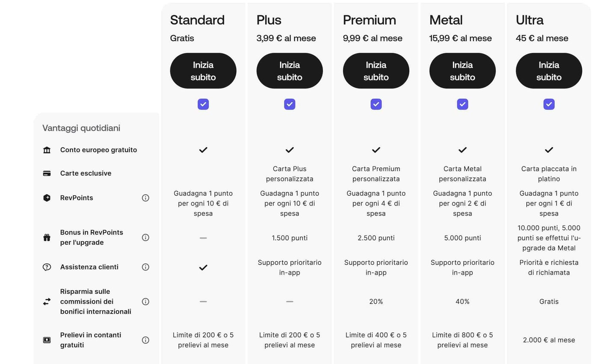Toggle the Premium plan checkbox
Viewport: 616px width, 364px height.
[x=376, y=104]
